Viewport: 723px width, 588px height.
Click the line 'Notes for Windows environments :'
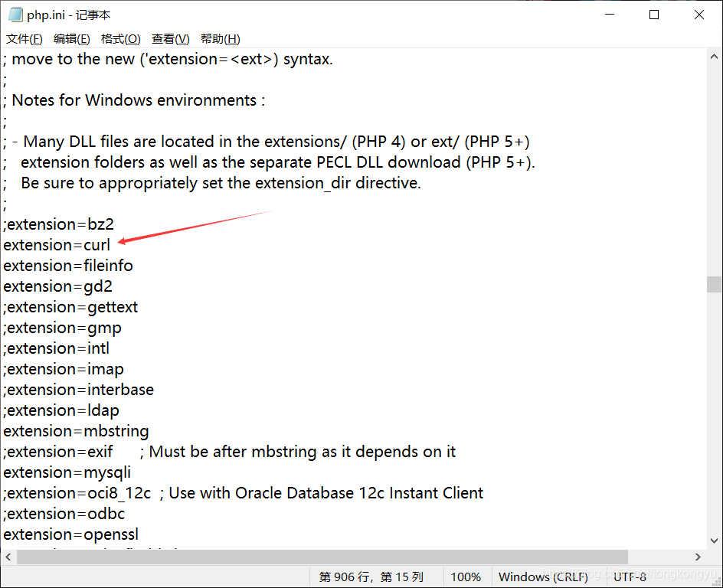point(134,100)
